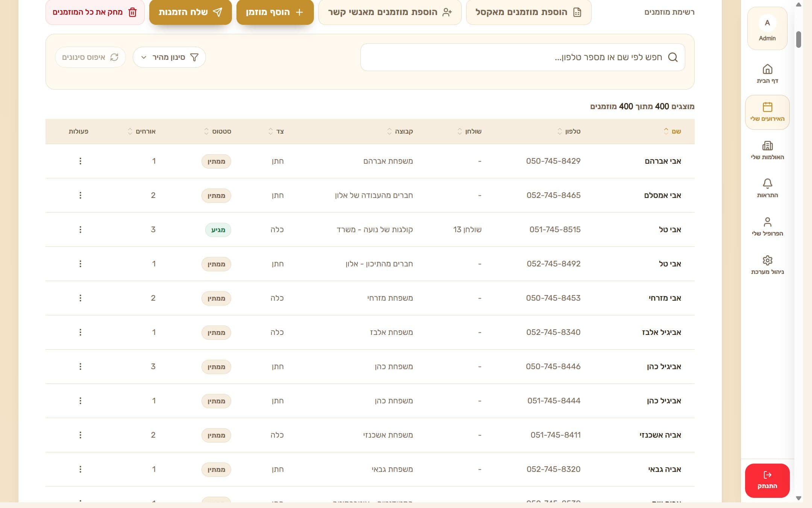The image size is (812, 508).
Task: Click ממתין status badge in אבי אברהם row
Action: tap(216, 161)
